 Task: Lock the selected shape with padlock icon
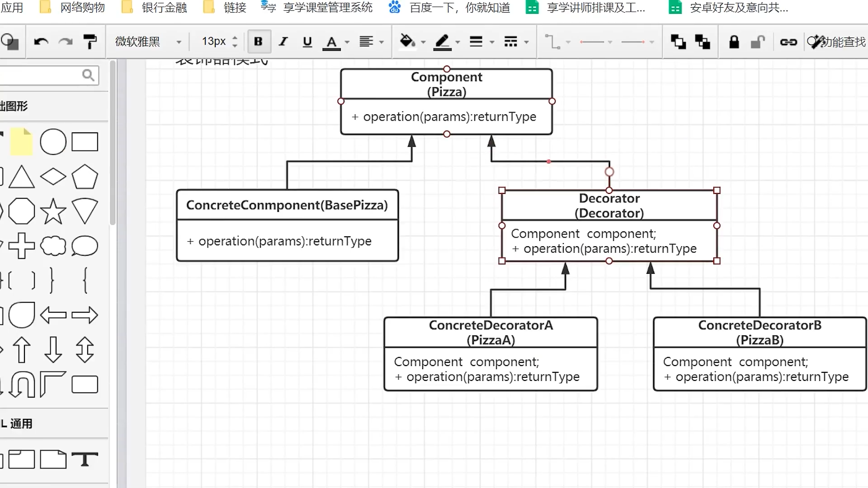click(x=734, y=42)
